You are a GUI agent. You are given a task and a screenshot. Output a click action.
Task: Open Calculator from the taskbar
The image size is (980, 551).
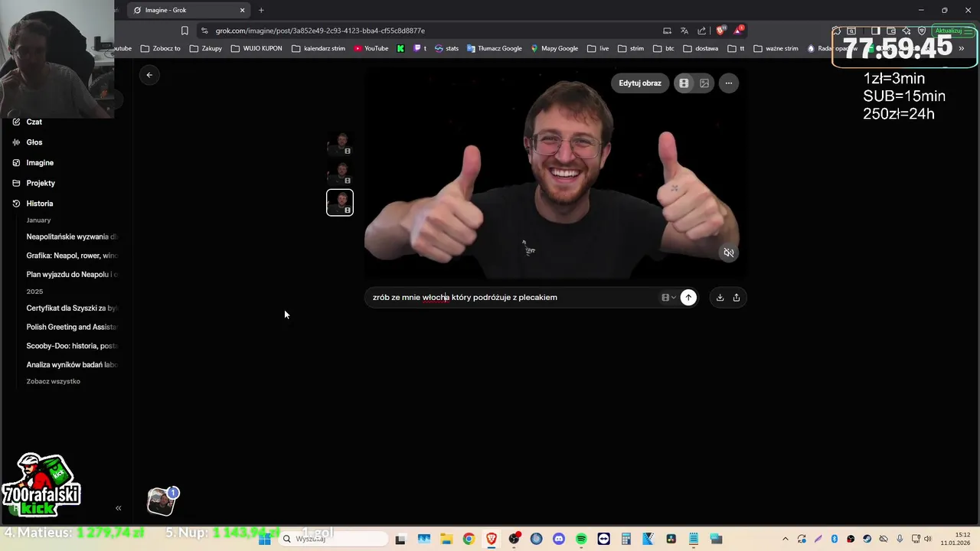coord(626,539)
